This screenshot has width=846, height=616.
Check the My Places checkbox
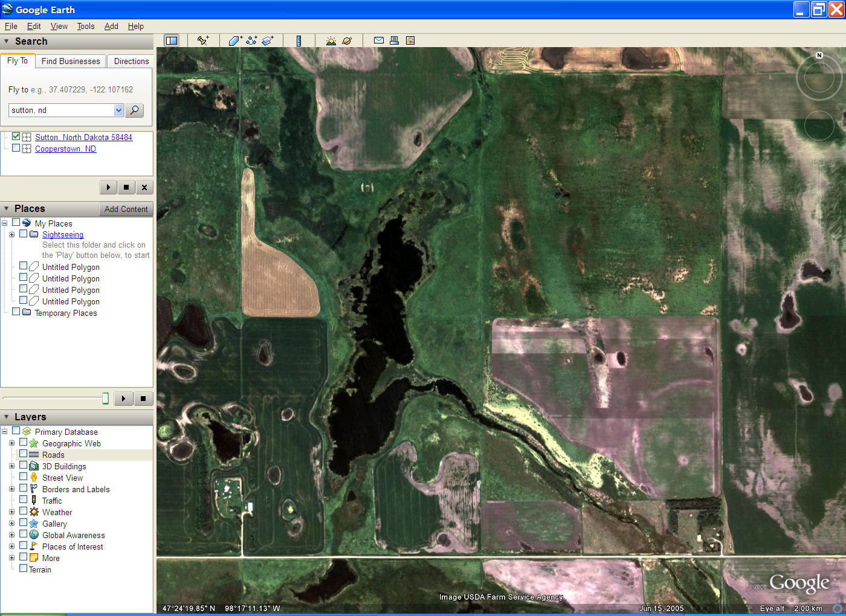[16, 222]
